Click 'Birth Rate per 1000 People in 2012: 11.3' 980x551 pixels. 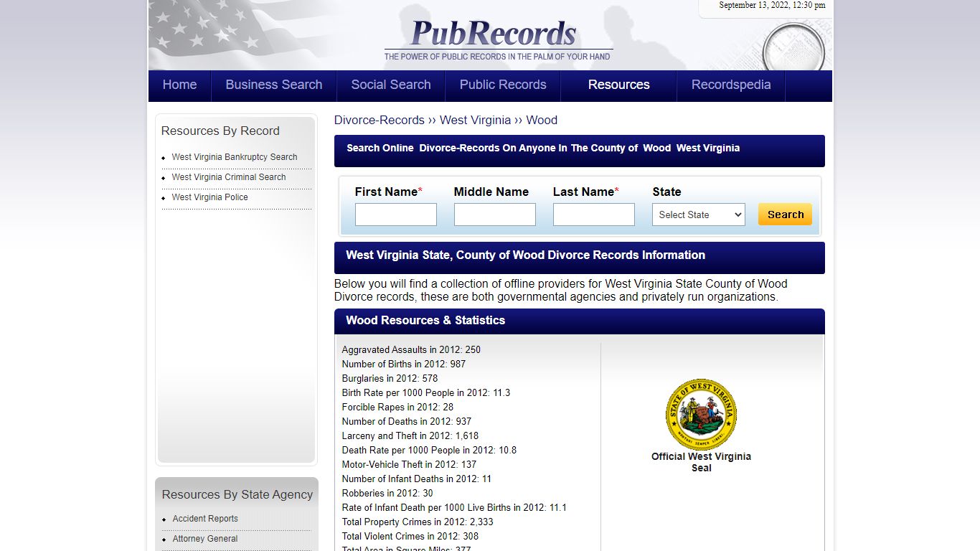pos(426,393)
